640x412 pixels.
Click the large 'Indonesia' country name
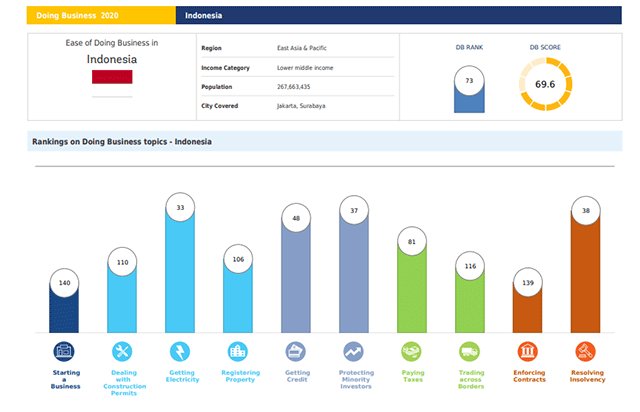(x=112, y=59)
